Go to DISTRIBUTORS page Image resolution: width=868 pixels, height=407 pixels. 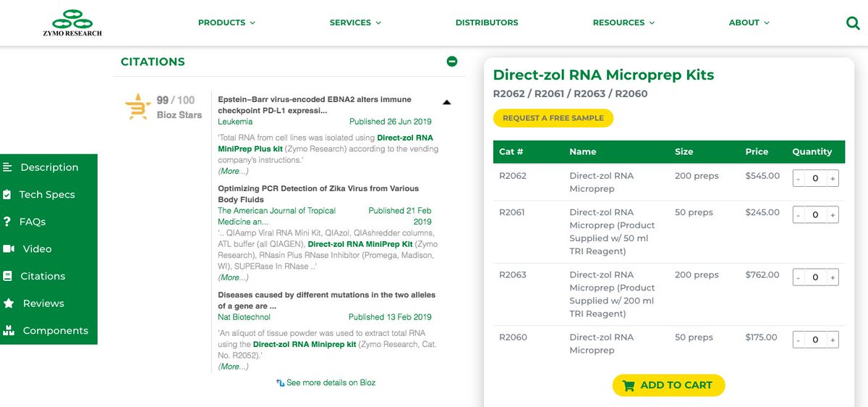point(487,22)
